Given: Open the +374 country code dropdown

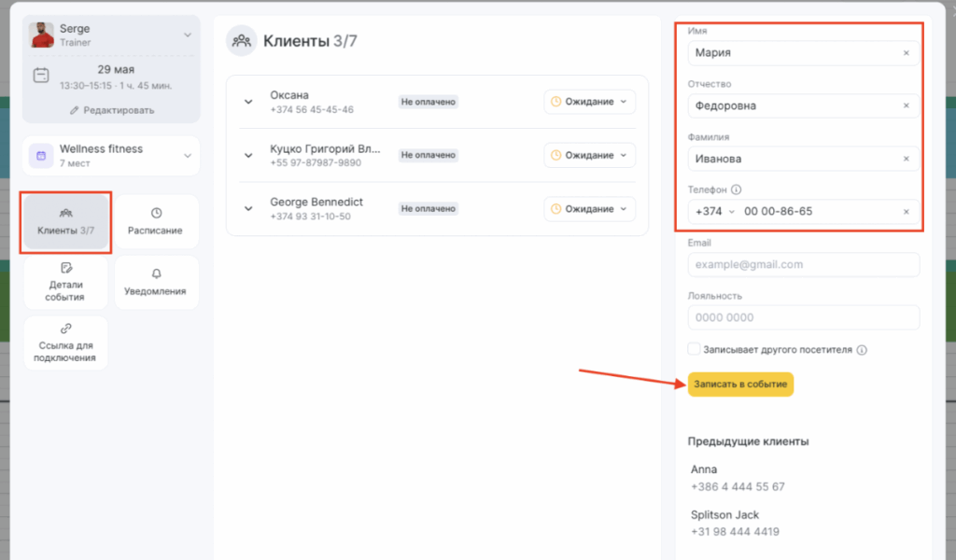Looking at the screenshot, I should 714,212.
